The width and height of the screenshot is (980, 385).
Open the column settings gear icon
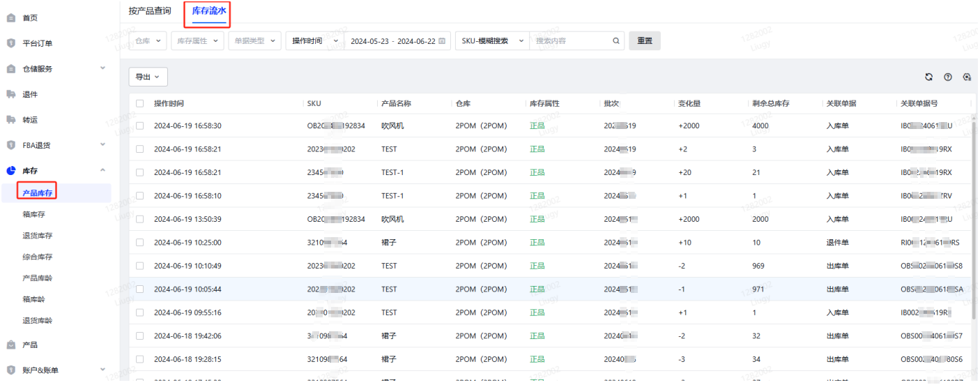(x=967, y=77)
